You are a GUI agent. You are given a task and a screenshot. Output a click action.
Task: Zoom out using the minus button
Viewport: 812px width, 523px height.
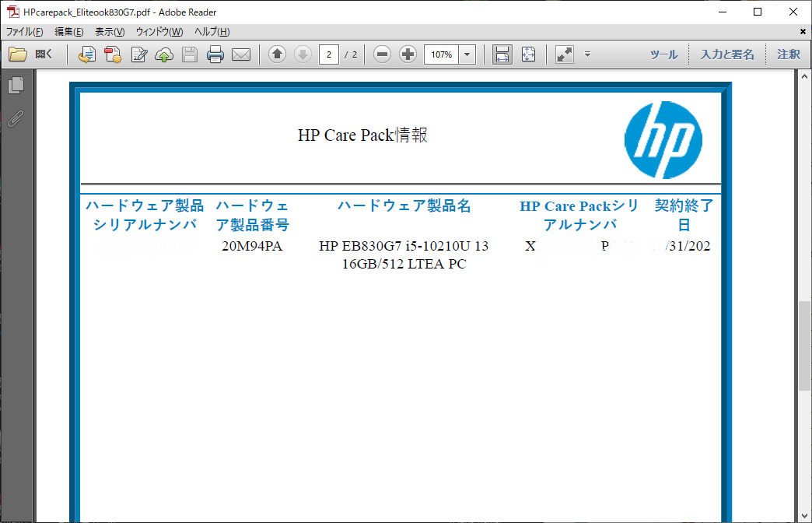[382, 54]
